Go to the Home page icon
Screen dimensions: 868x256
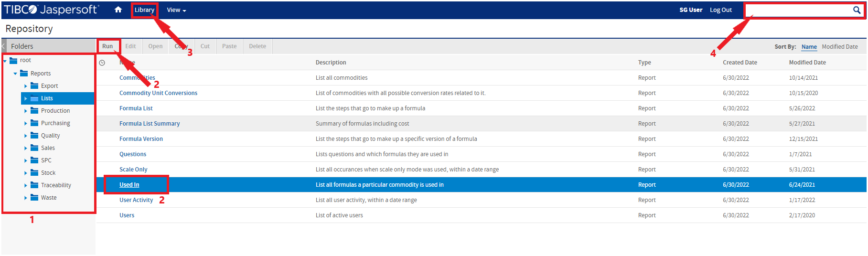click(x=118, y=10)
